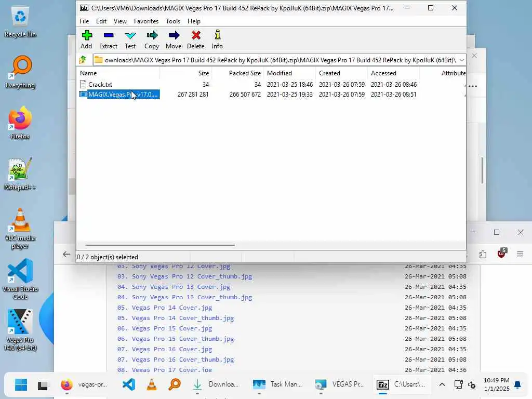Sort by the Modified column header
The width and height of the screenshot is (532, 399).
(x=290, y=73)
